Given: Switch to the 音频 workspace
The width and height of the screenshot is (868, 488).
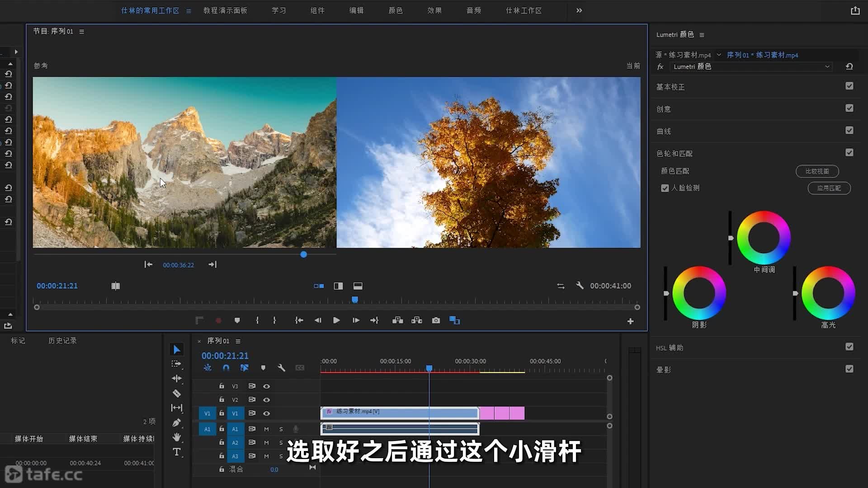Looking at the screenshot, I should pos(474,10).
